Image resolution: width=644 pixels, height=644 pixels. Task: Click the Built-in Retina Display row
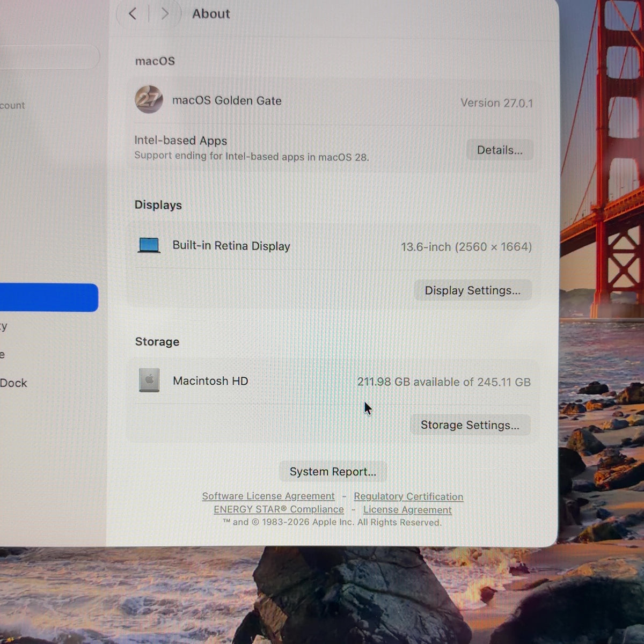(333, 246)
